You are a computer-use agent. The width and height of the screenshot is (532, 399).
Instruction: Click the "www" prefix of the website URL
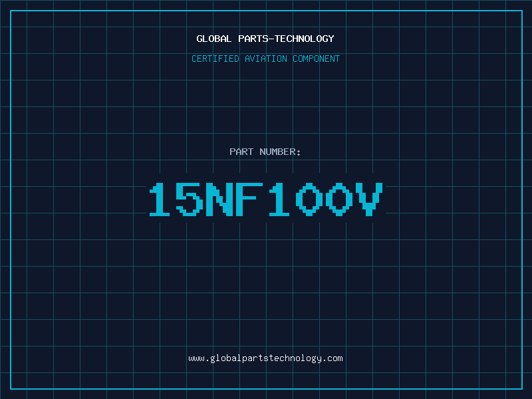point(196,358)
